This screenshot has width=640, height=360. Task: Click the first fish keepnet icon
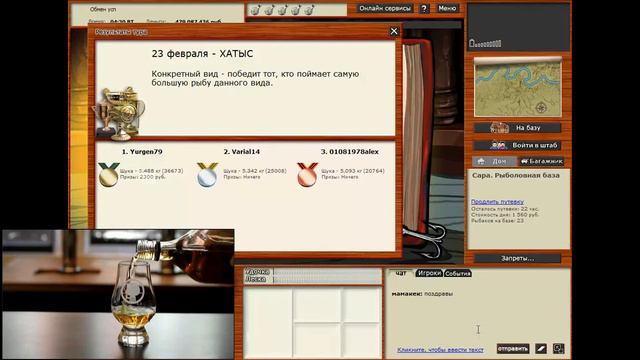(255, 9)
